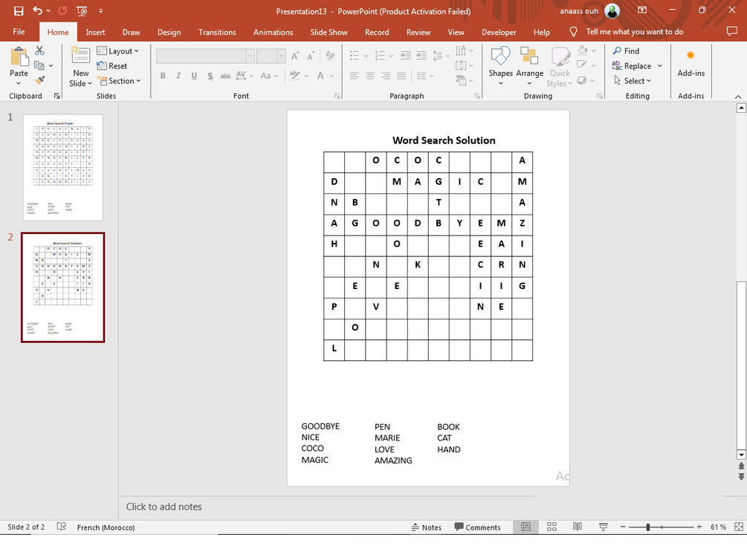
Task: Click Clear All Formatting icon
Action: pos(330,56)
